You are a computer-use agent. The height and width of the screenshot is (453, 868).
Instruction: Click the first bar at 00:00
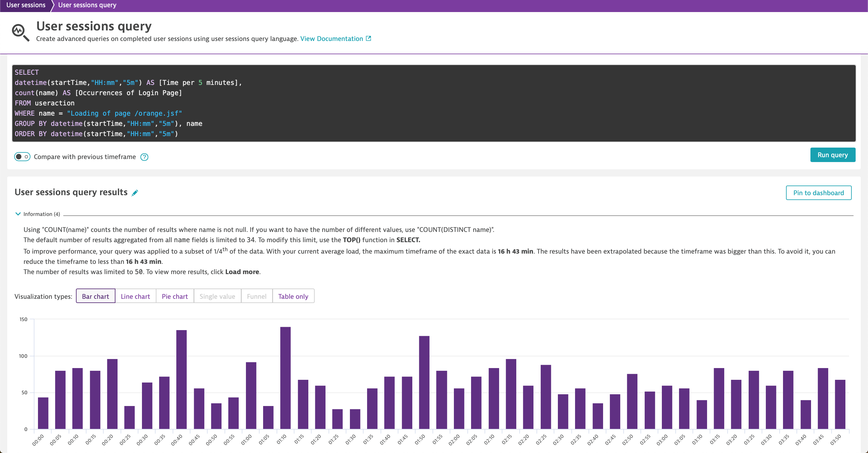click(43, 413)
